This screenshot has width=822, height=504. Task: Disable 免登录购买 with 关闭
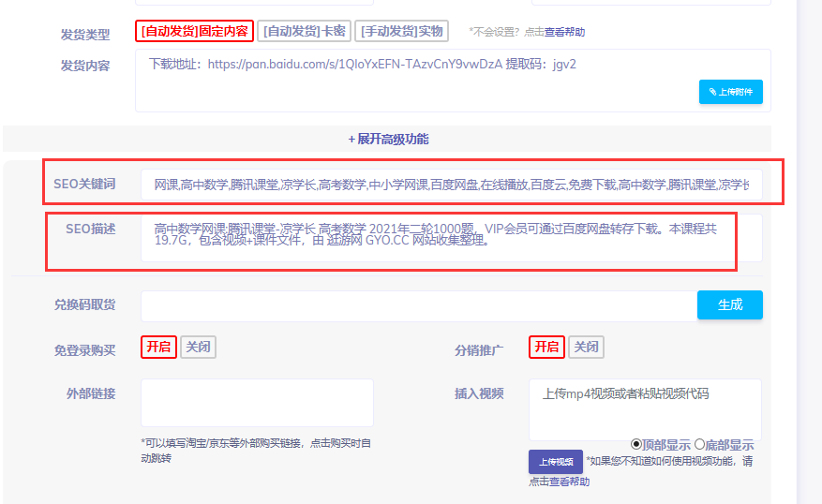click(198, 347)
